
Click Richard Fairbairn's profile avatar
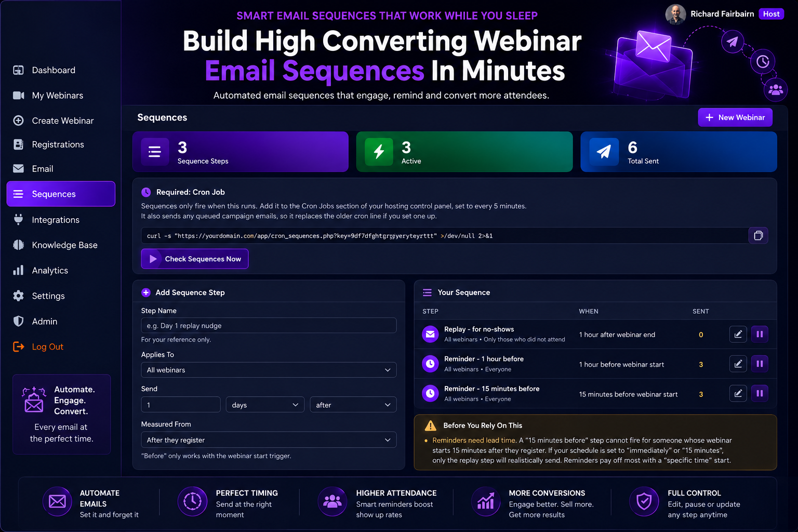pos(675,15)
